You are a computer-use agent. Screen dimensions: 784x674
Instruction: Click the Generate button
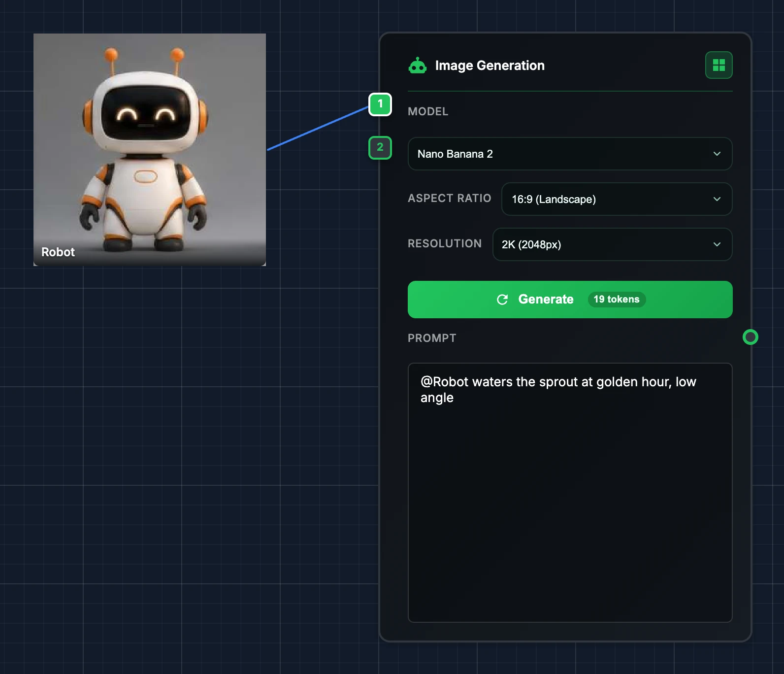(570, 300)
